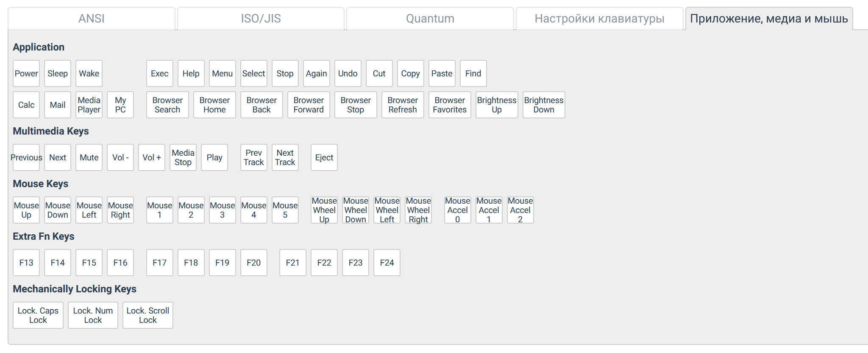Pick the Browser Search key
Viewport: 868px width, 353px height.
(167, 105)
